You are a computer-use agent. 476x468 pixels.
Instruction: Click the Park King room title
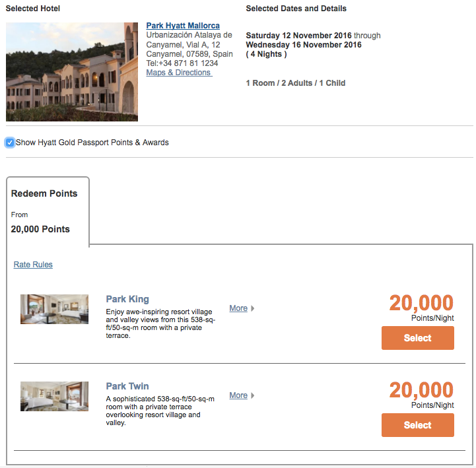[x=127, y=299]
